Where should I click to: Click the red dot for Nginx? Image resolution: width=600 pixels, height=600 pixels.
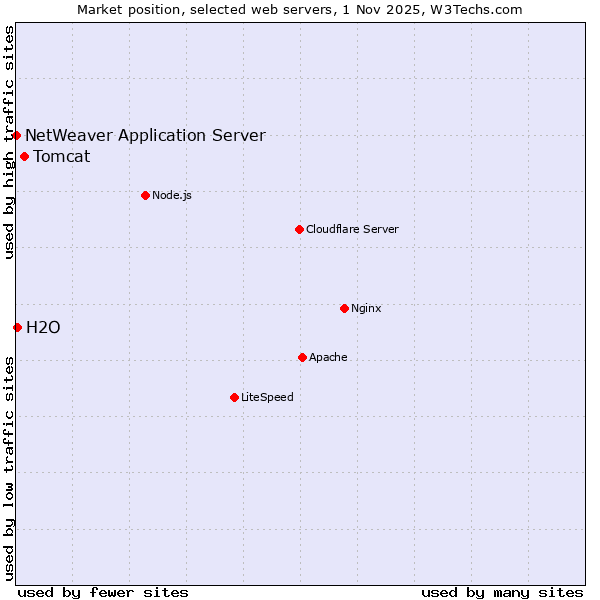[x=344, y=308]
